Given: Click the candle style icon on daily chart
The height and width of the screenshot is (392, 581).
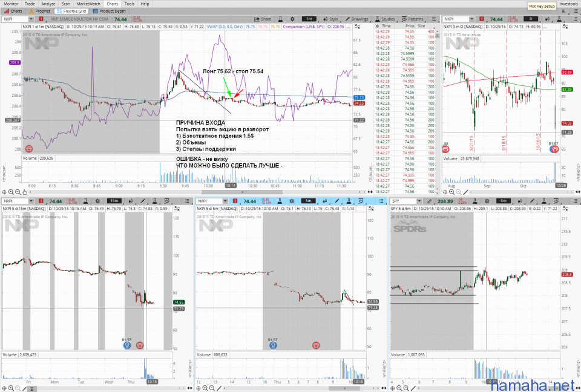Looking at the screenshot, I should (x=547, y=19).
